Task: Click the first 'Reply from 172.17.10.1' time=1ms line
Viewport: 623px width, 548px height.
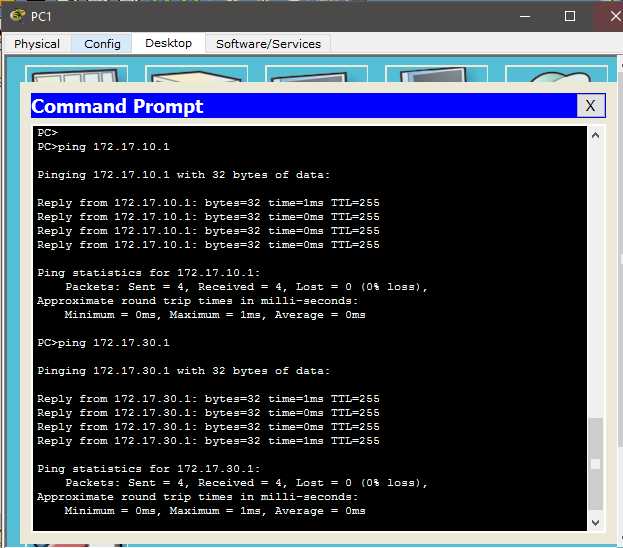Action: click(208, 203)
